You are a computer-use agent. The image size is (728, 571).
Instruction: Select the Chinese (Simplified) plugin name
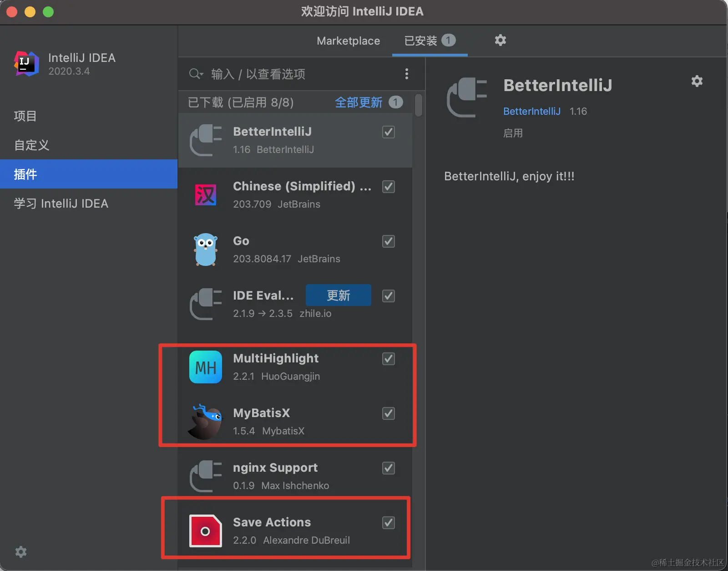302,186
